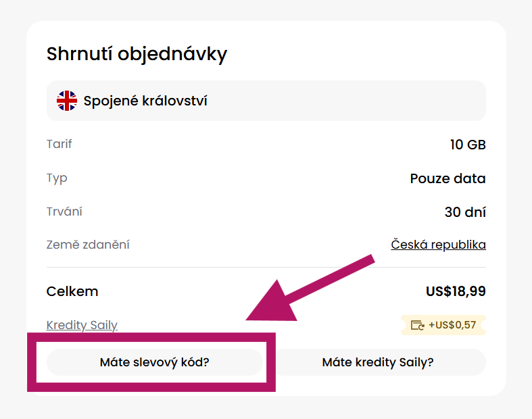Open the Česká republika tax country link
The image size is (532, 419).
pyautogui.click(x=438, y=245)
